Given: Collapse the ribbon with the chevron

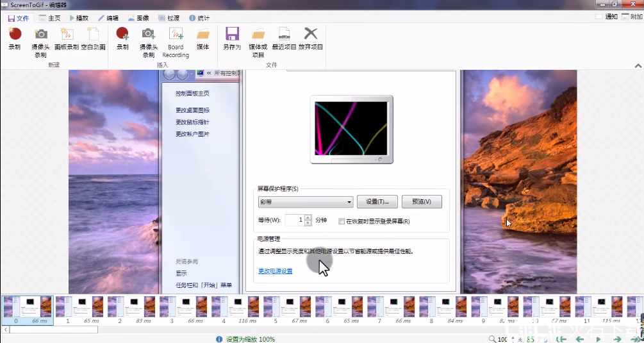Looking at the screenshot, I should [638, 66].
